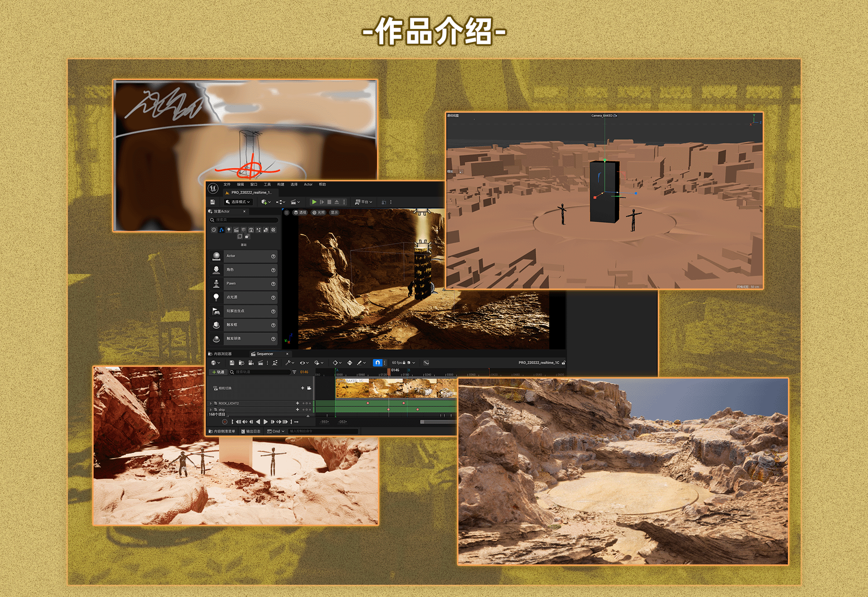Screen dimensions: 868x597
Task: Click the 光照 lit mode viewport button
Action: (319, 213)
